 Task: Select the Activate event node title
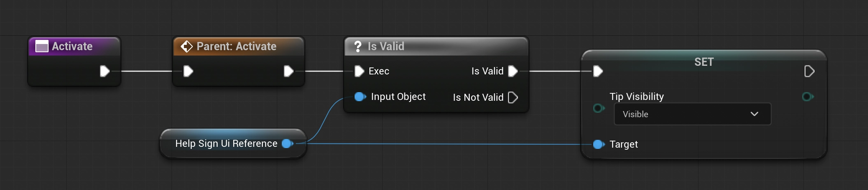click(72, 46)
